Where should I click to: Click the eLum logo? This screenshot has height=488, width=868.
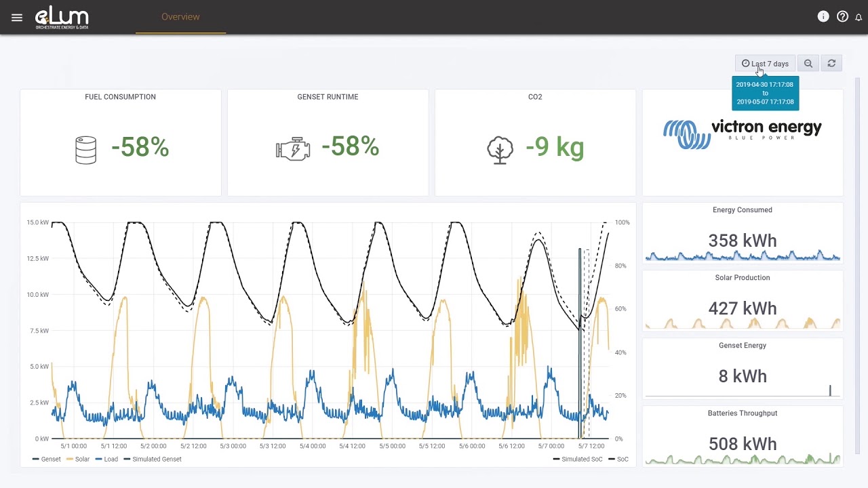(62, 18)
